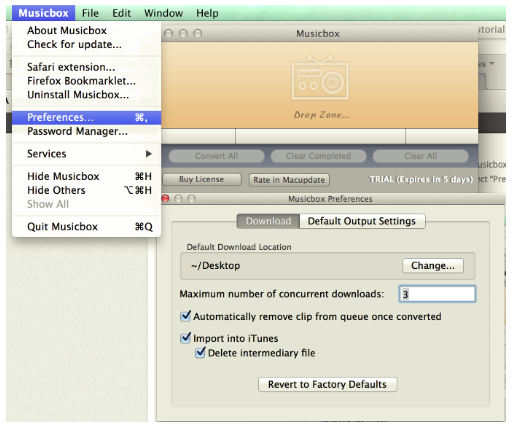
Task: Open the Window menu
Action: point(163,13)
